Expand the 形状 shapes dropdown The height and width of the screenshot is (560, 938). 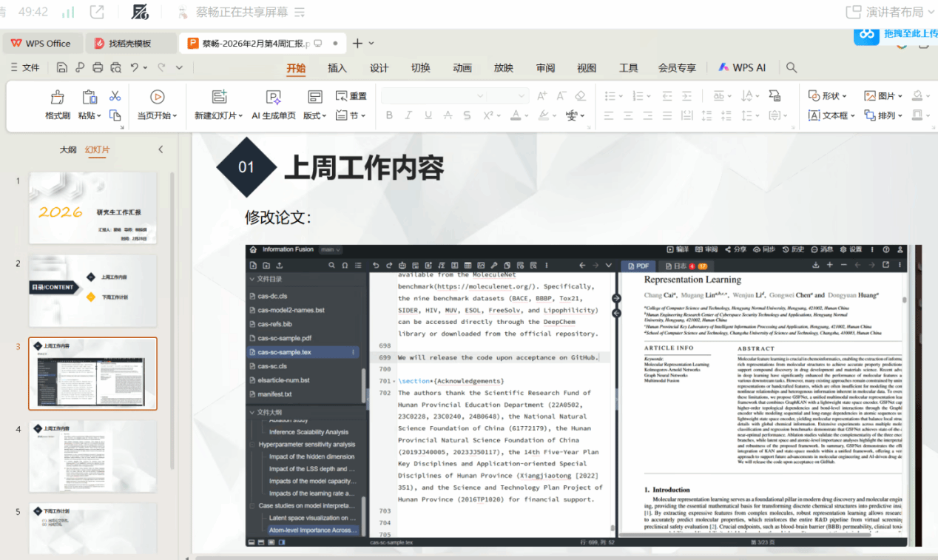click(845, 96)
